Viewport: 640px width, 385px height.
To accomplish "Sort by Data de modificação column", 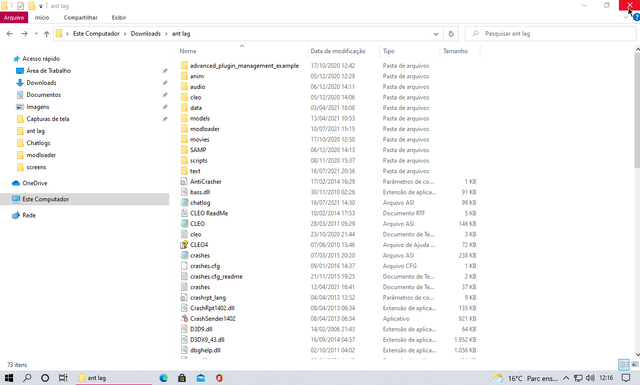I will tap(338, 51).
